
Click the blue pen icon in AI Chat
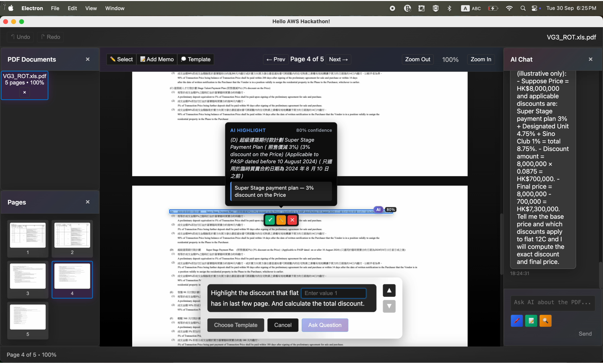(517, 321)
